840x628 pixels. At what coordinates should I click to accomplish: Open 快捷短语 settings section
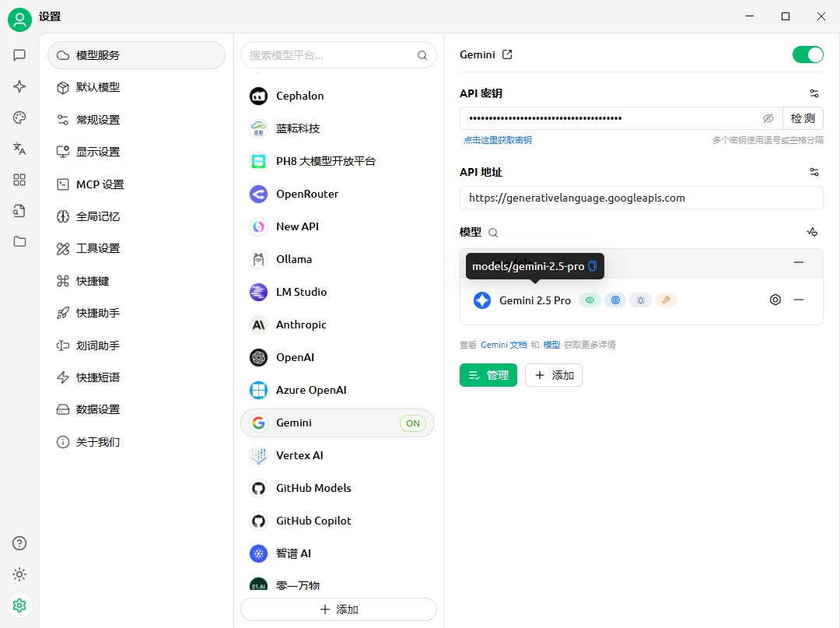pos(136,377)
